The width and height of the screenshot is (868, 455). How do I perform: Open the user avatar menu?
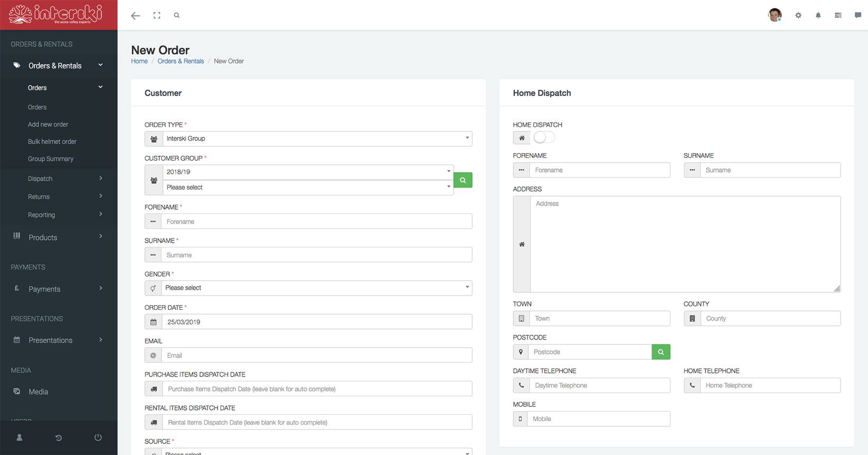(775, 15)
